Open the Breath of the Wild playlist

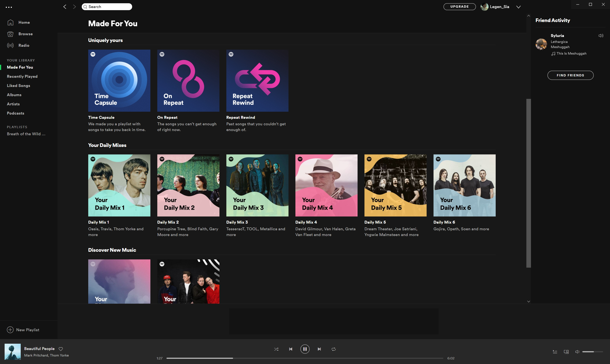[26, 134]
